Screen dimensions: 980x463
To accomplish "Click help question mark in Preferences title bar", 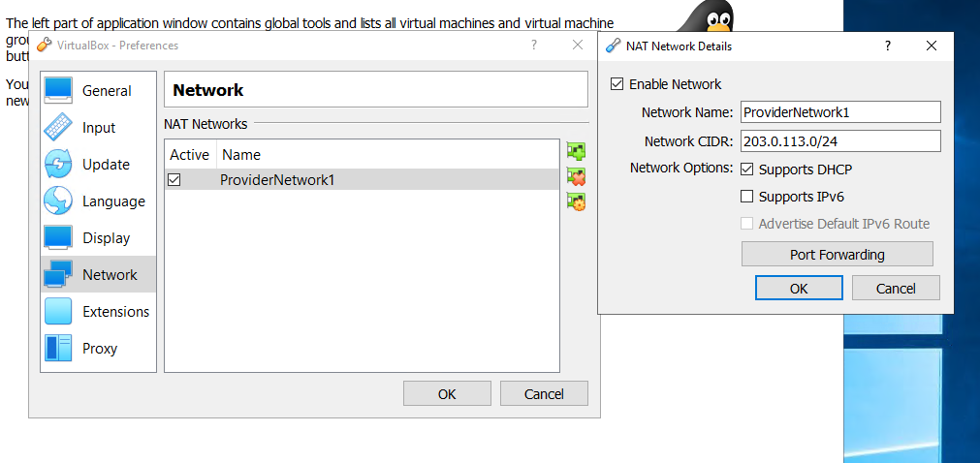I will point(534,45).
